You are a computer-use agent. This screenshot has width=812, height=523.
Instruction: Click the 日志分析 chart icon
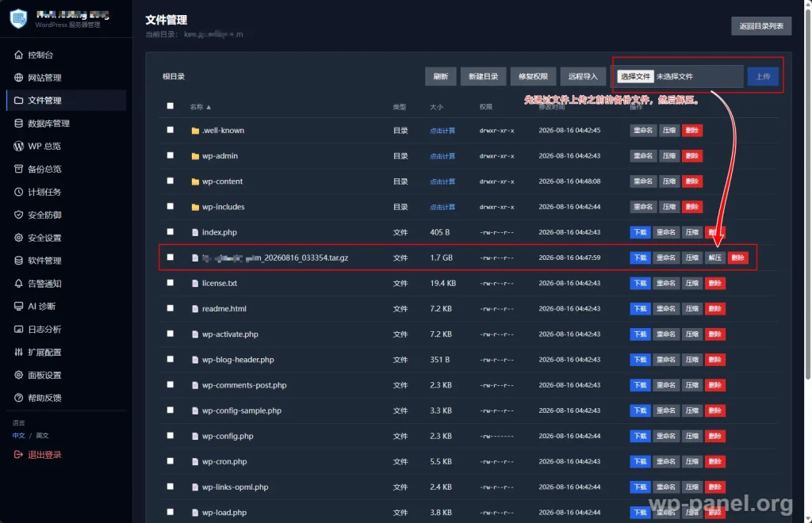(19, 329)
